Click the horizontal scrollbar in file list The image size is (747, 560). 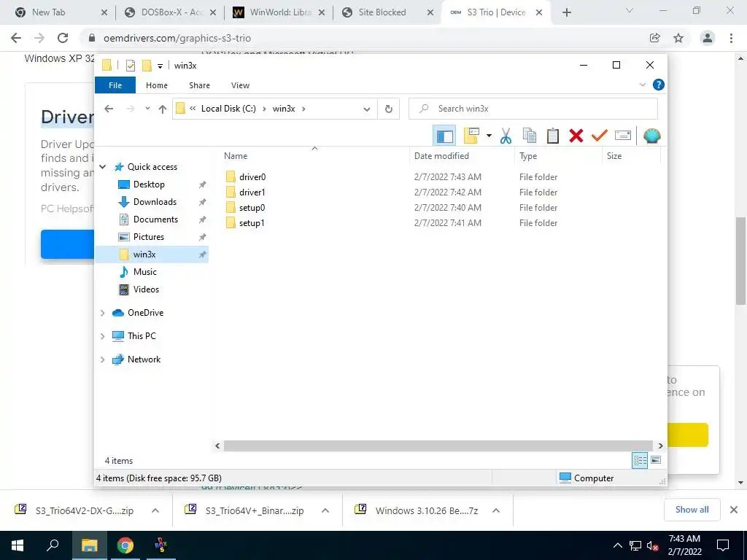438,446
